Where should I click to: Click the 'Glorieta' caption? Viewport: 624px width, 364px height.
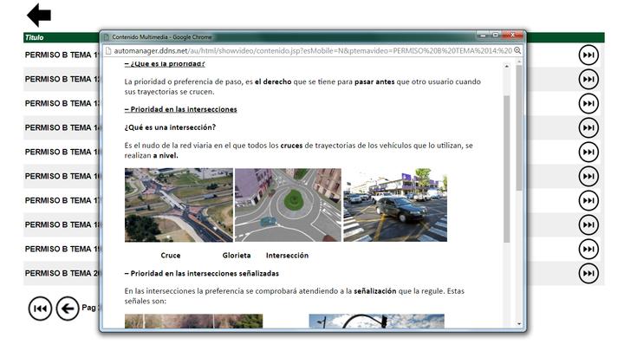[237, 256]
